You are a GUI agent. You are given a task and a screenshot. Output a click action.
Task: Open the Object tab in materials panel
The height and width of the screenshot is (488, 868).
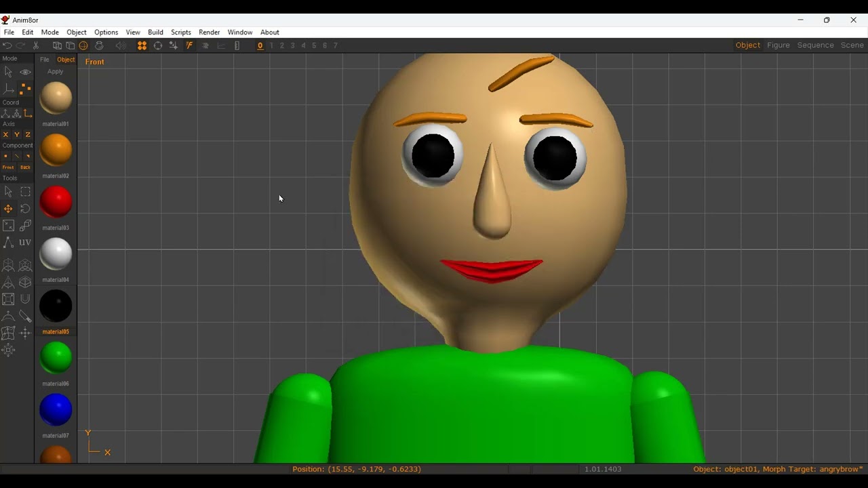(x=66, y=60)
